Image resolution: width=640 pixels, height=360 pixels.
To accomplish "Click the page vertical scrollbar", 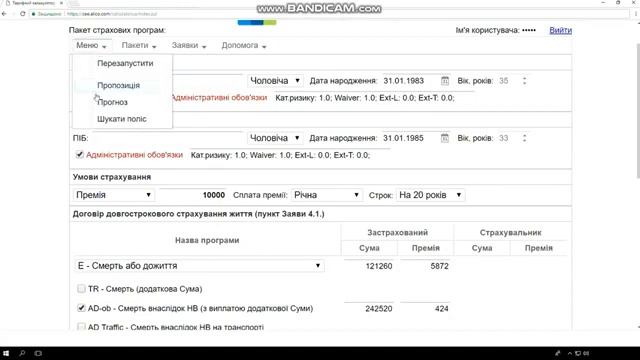I will tap(638, 110).
